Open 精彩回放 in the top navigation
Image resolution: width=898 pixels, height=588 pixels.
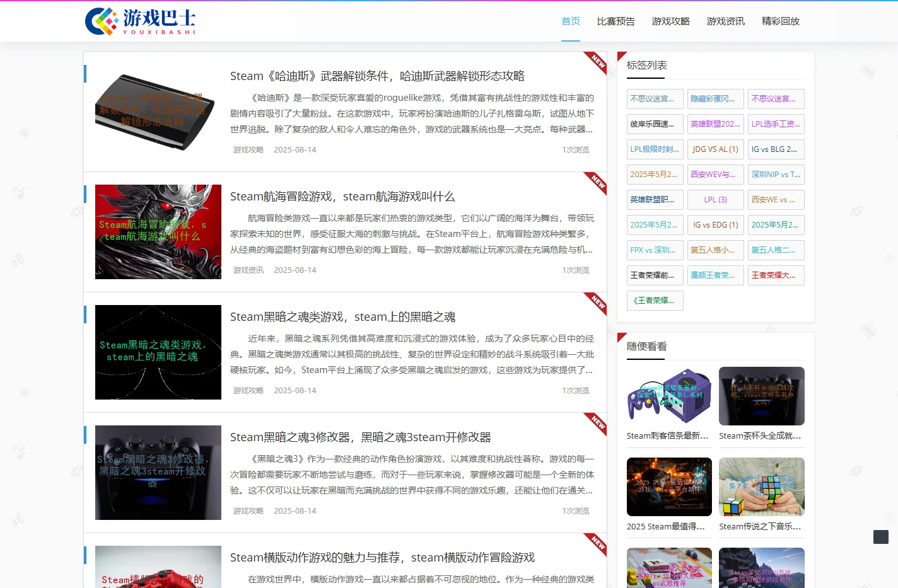(x=781, y=21)
